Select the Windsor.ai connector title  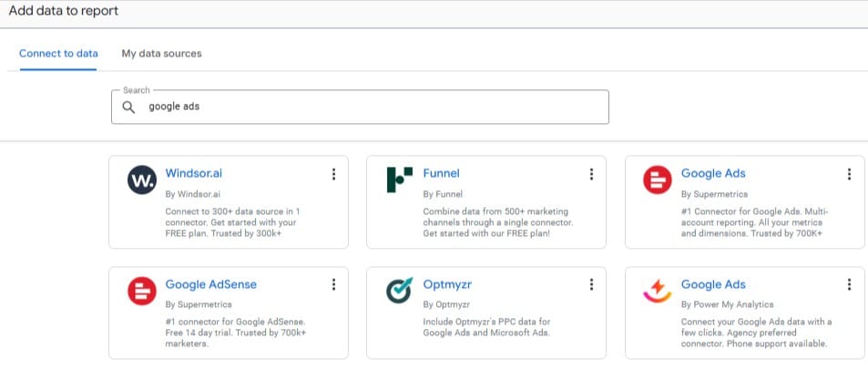pos(193,173)
